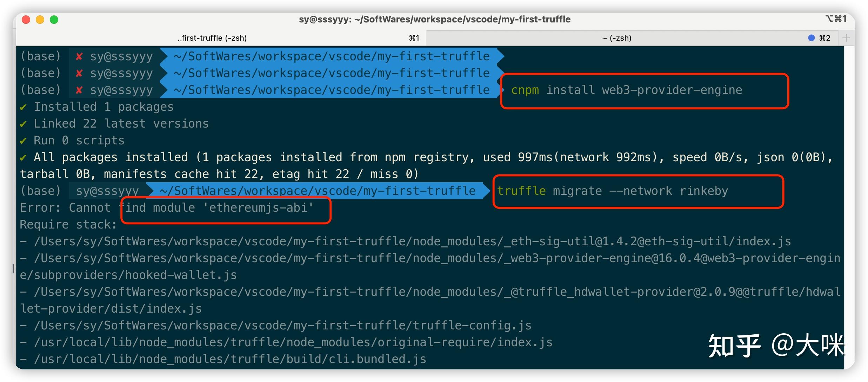Click green checkmark beside All packages installed

pos(24,158)
